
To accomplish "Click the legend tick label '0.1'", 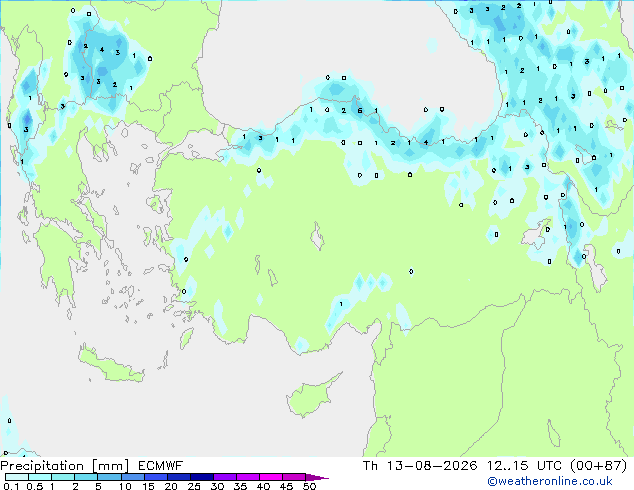I will click(x=11, y=486).
